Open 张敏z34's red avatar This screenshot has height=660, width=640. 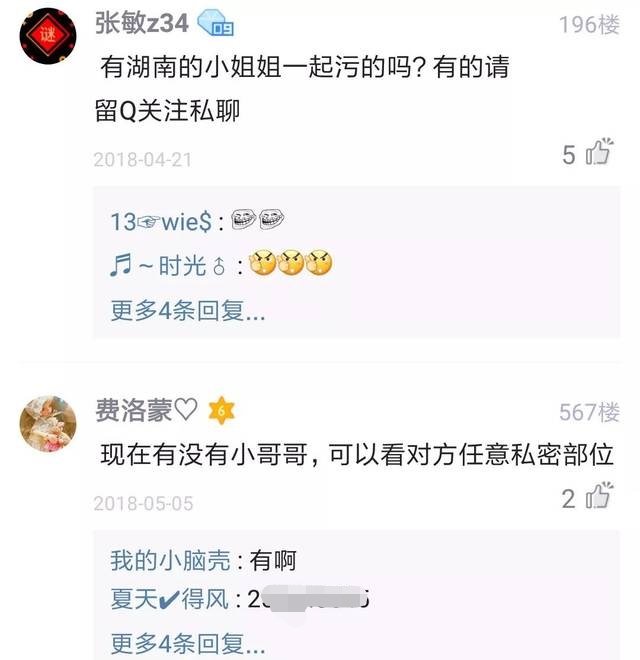48,37
